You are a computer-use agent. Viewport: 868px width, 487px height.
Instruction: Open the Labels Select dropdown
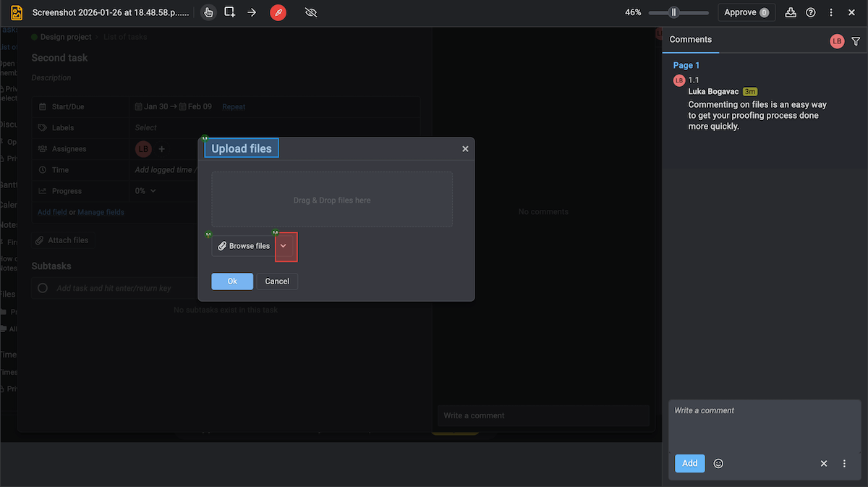[145, 127]
